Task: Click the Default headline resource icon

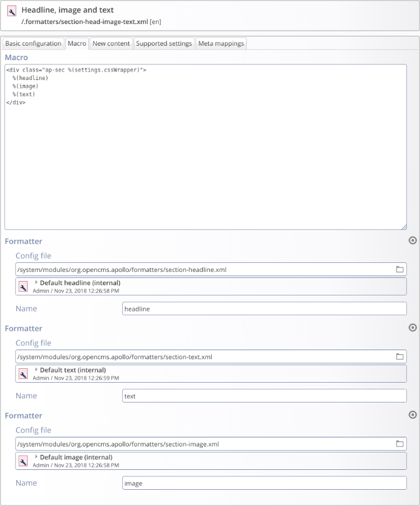Action: [x=23, y=286]
